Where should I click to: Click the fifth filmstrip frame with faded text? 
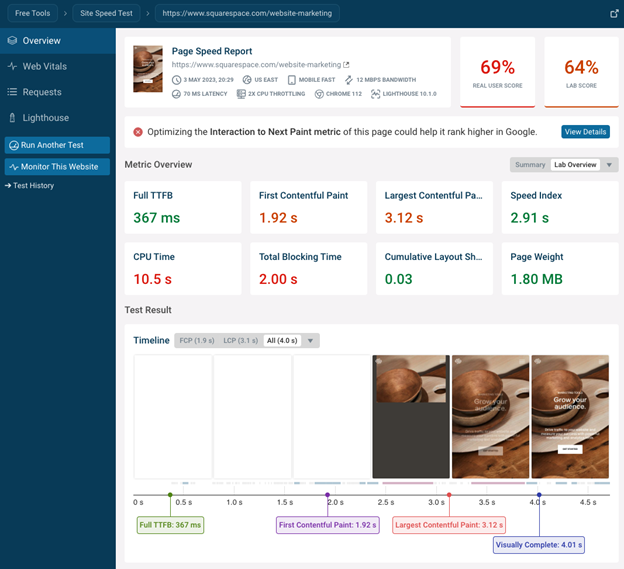click(491, 417)
